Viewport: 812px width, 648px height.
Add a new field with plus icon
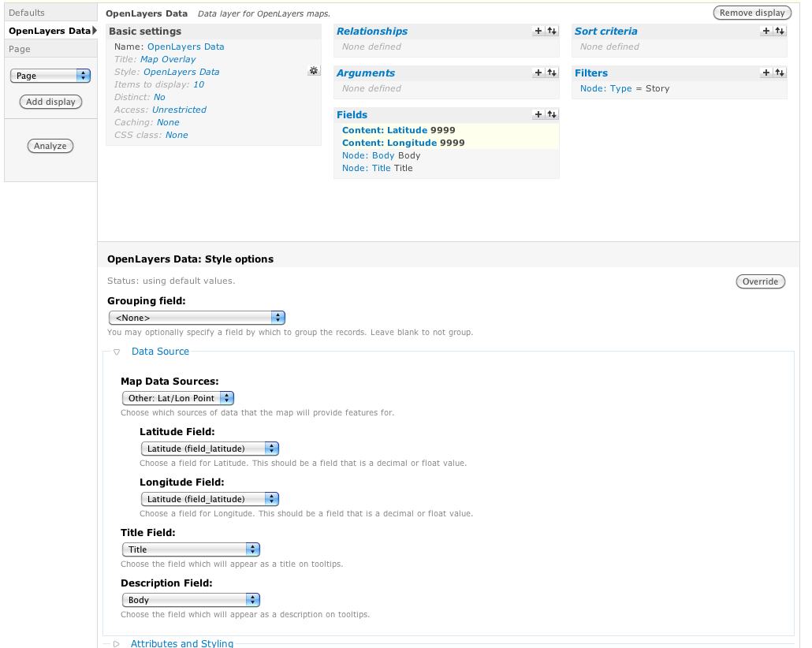[538, 114]
